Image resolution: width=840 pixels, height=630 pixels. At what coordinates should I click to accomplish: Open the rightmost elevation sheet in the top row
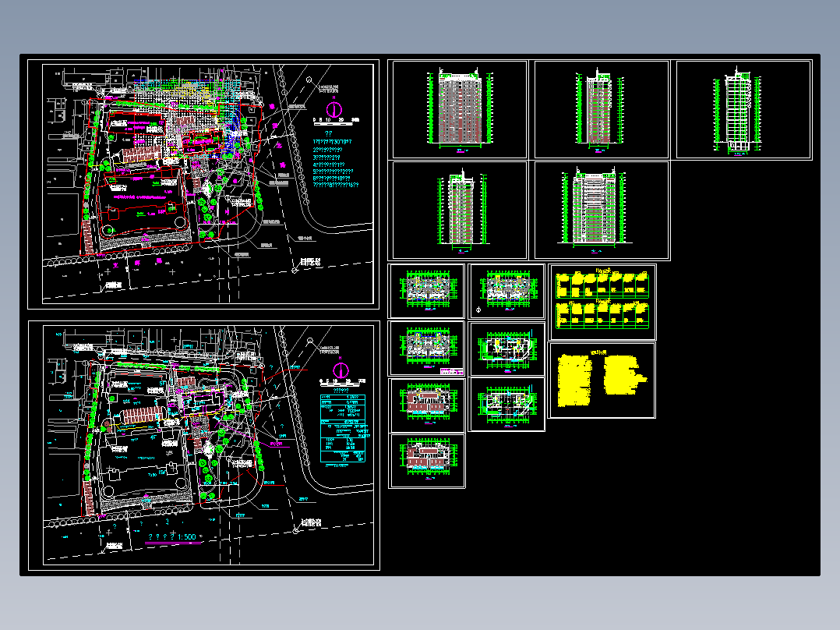point(743,109)
